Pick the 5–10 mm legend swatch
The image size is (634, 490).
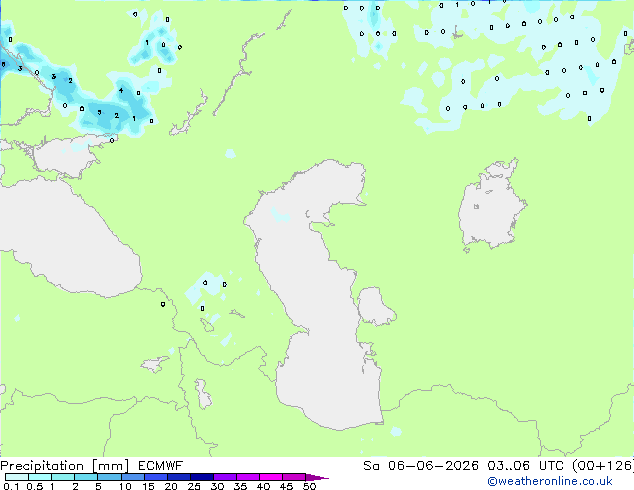pyautogui.click(x=109, y=477)
